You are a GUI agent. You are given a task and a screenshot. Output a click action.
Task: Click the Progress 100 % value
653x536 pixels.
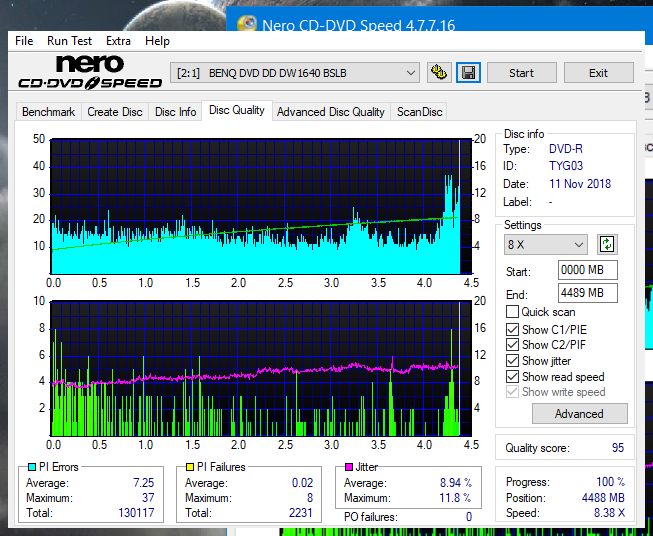pyautogui.click(x=610, y=482)
